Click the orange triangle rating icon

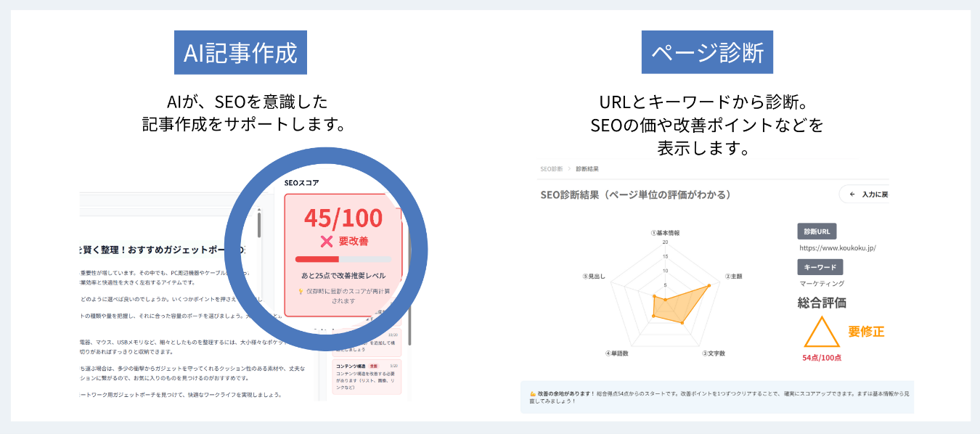[x=821, y=332]
